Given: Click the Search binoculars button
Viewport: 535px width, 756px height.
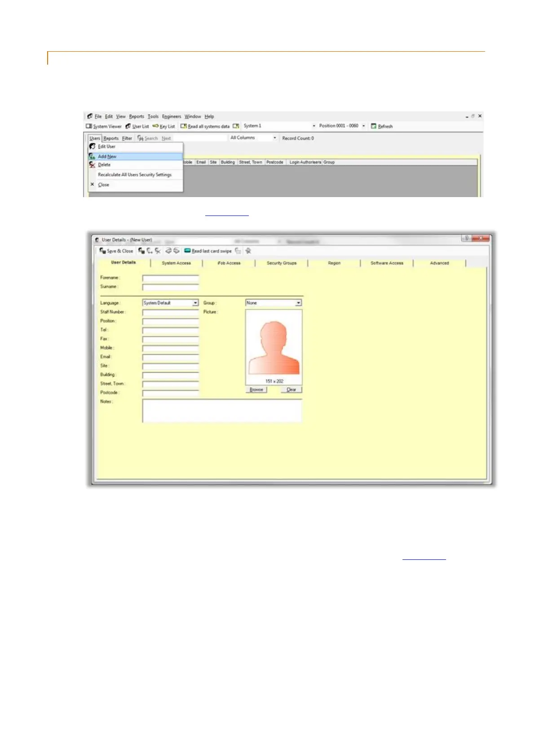Looking at the screenshot, I should point(148,138).
